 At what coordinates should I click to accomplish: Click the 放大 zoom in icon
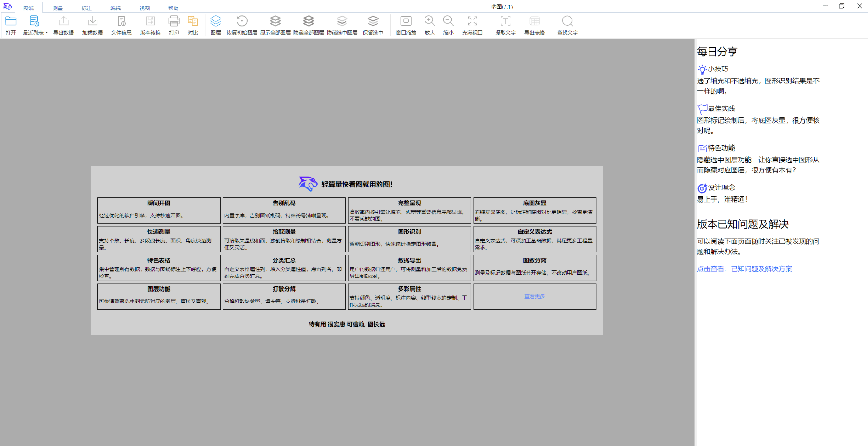tap(430, 21)
